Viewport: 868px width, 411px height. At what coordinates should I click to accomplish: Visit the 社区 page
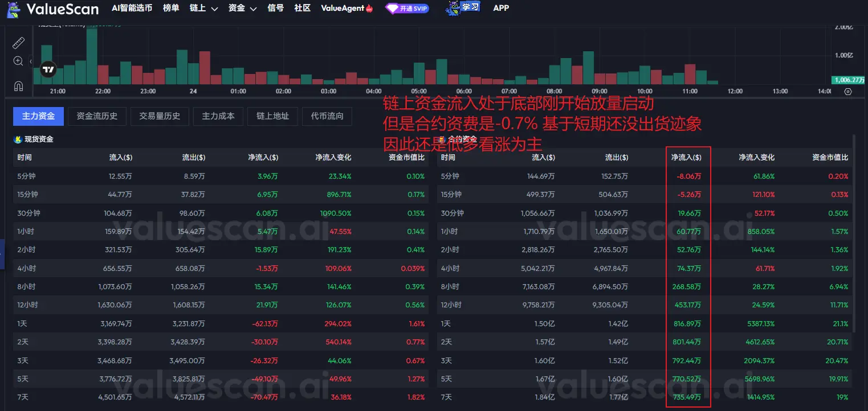click(x=303, y=8)
